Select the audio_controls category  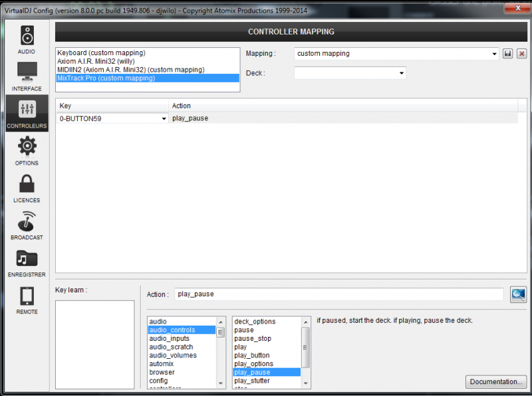(182, 330)
